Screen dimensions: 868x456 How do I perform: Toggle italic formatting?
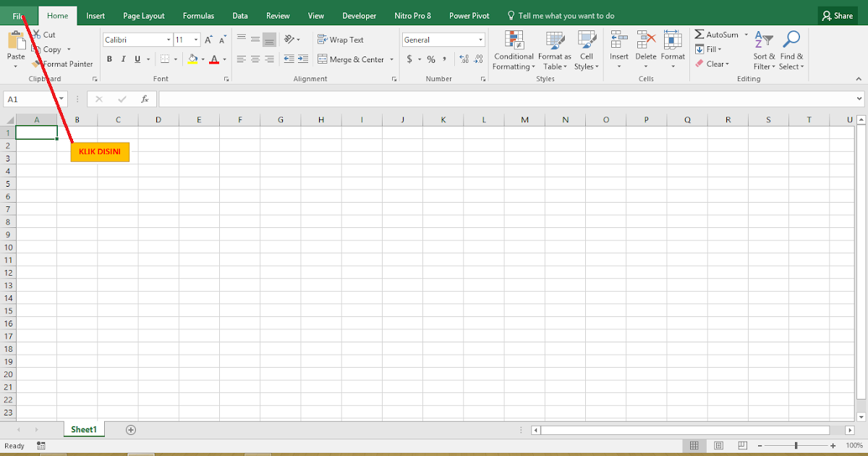[123, 59]
